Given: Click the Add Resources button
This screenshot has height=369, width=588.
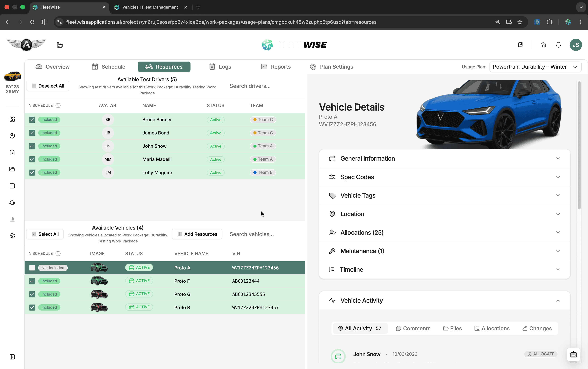Looking at the screenshot, I should (197, 234).
